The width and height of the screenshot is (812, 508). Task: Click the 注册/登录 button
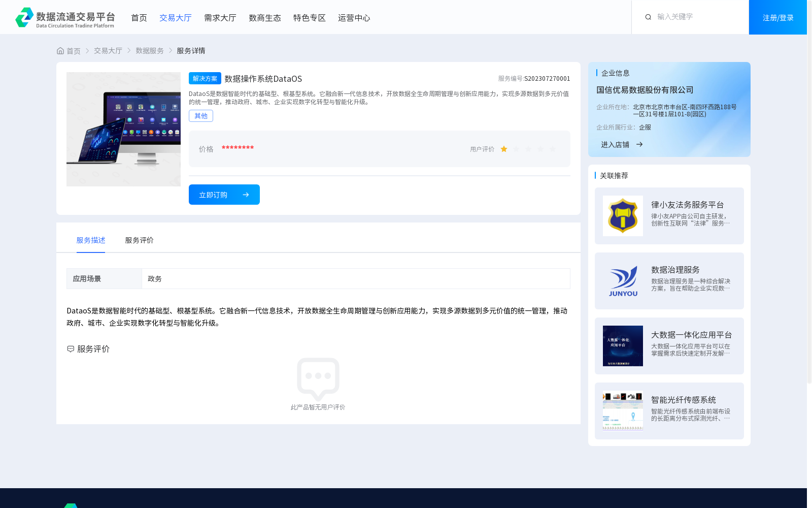coord(778,17)
